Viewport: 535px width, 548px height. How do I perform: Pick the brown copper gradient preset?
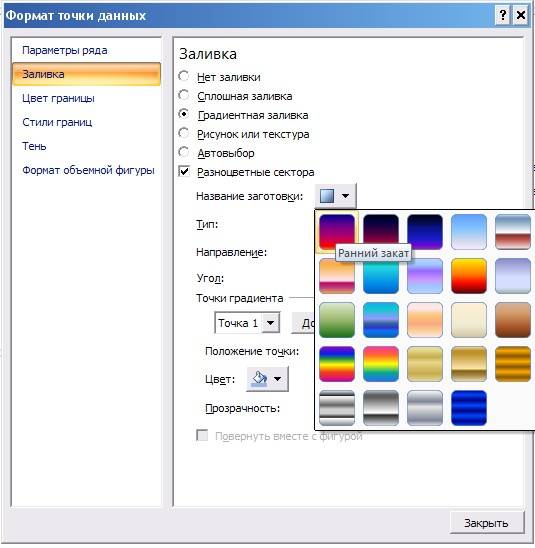point(513,320)
